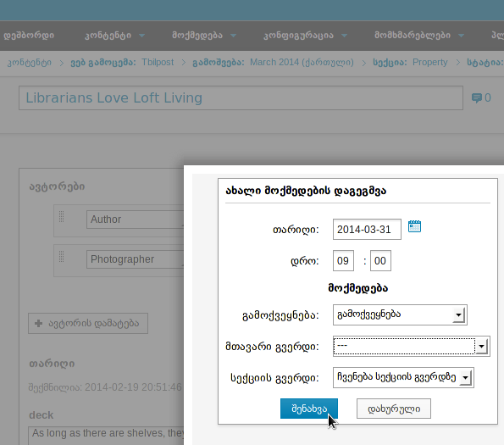The width and height of the screenshot is (504, 445).
Task: Open the calendar date picker icon
Action: tap(414, 226)
